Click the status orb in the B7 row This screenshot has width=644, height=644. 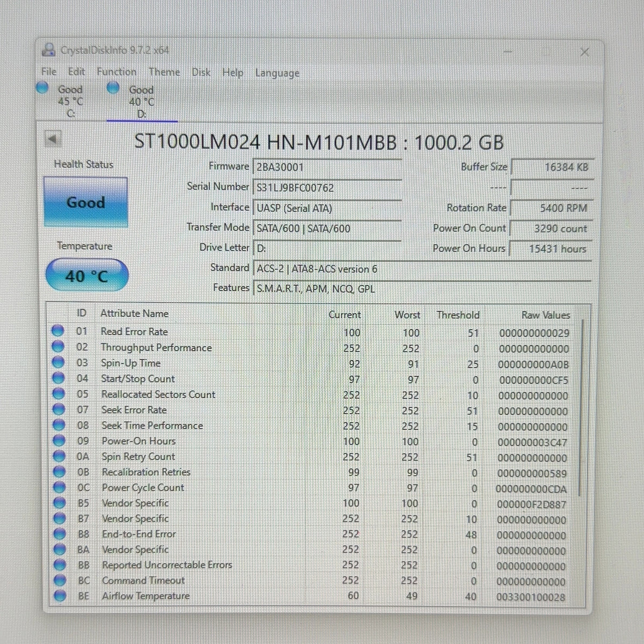tap(59, 518)
